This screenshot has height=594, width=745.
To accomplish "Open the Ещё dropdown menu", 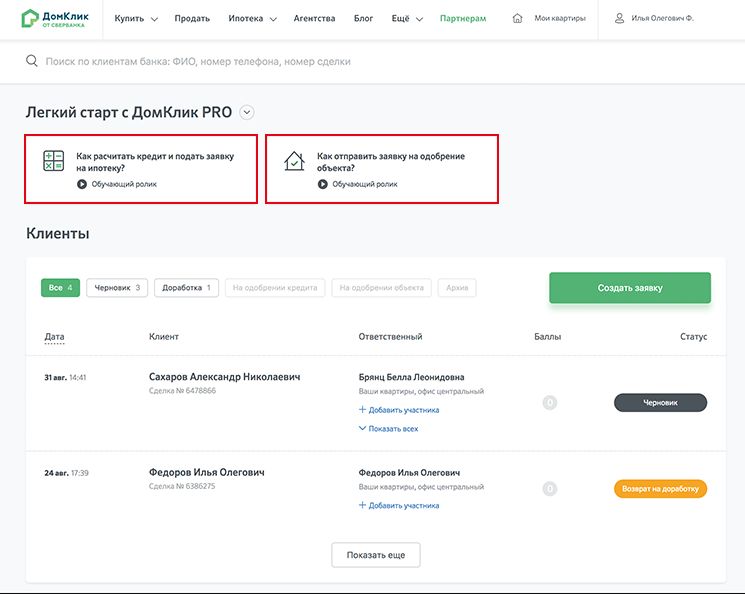I will (x=407, y=19).
